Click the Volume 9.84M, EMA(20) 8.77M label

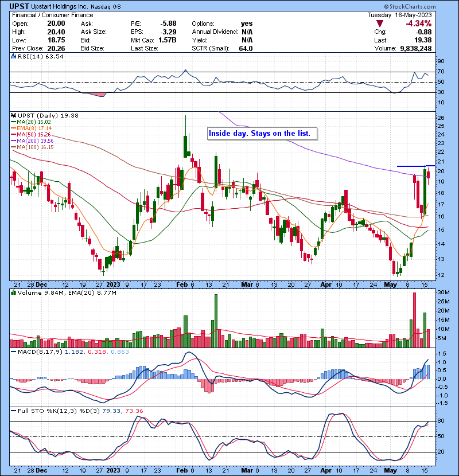[x=67, y=292]
